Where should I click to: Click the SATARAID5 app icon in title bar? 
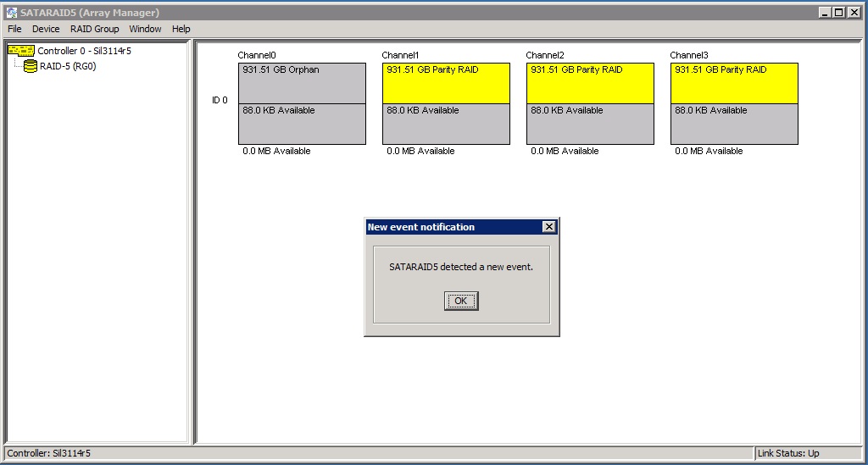12,12
